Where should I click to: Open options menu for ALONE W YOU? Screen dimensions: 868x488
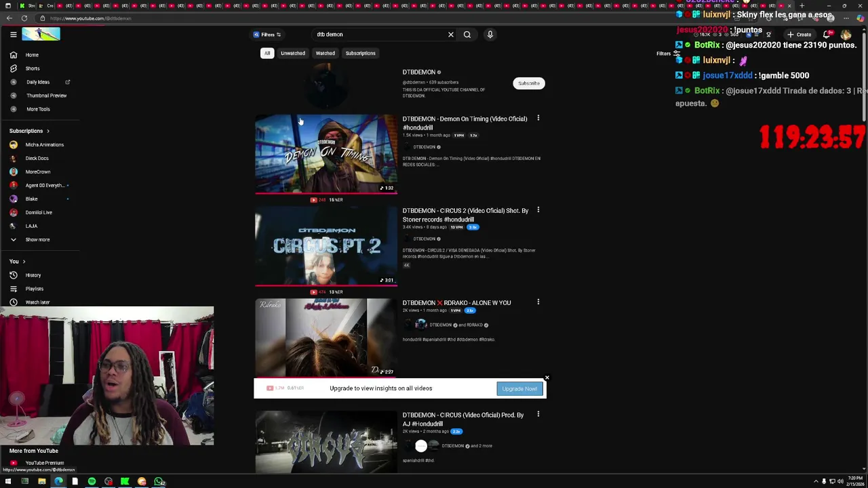click(x=538, y=302)
